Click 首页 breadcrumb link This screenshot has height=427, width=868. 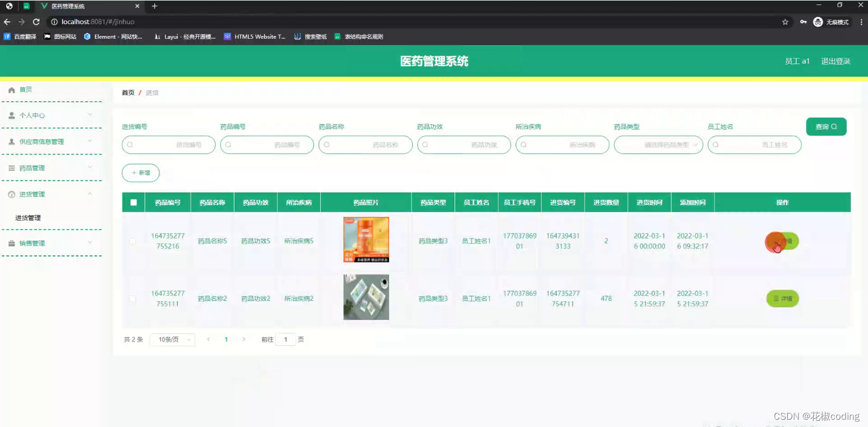[x=128, y=93]
